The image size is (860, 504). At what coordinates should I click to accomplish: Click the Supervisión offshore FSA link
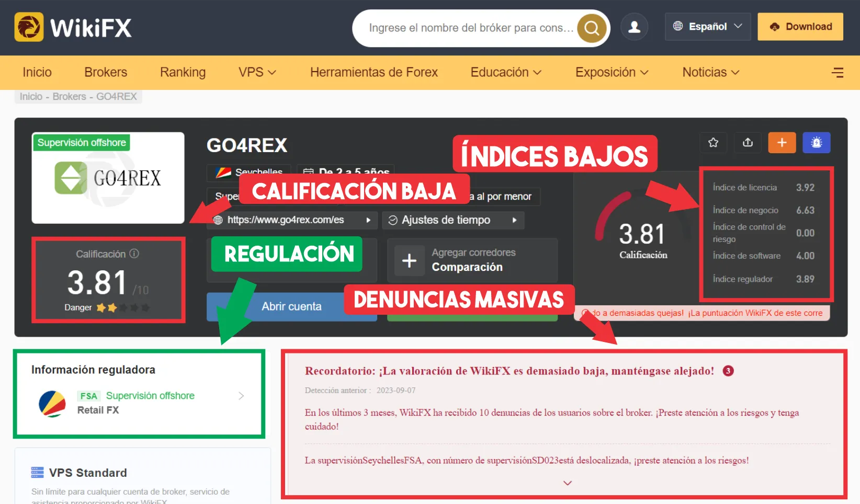coord(150,396)
